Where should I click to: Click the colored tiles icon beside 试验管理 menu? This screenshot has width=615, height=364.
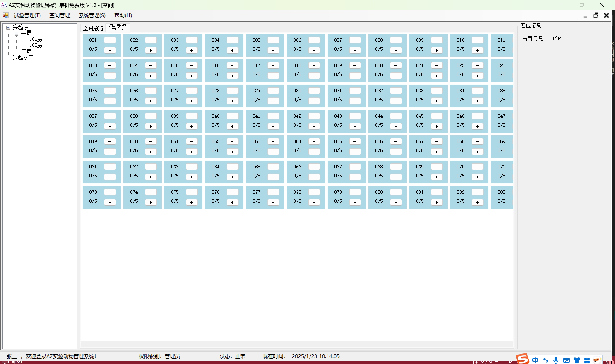point(5,15)
